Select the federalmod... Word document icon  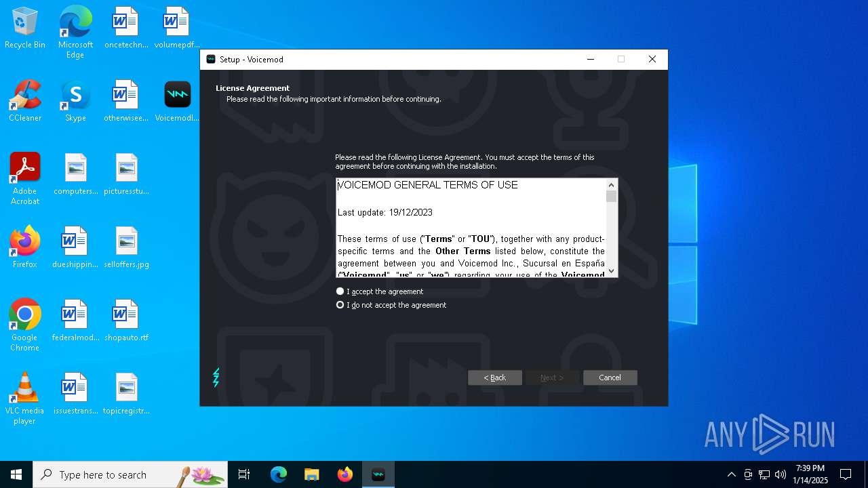coord(75,321)
